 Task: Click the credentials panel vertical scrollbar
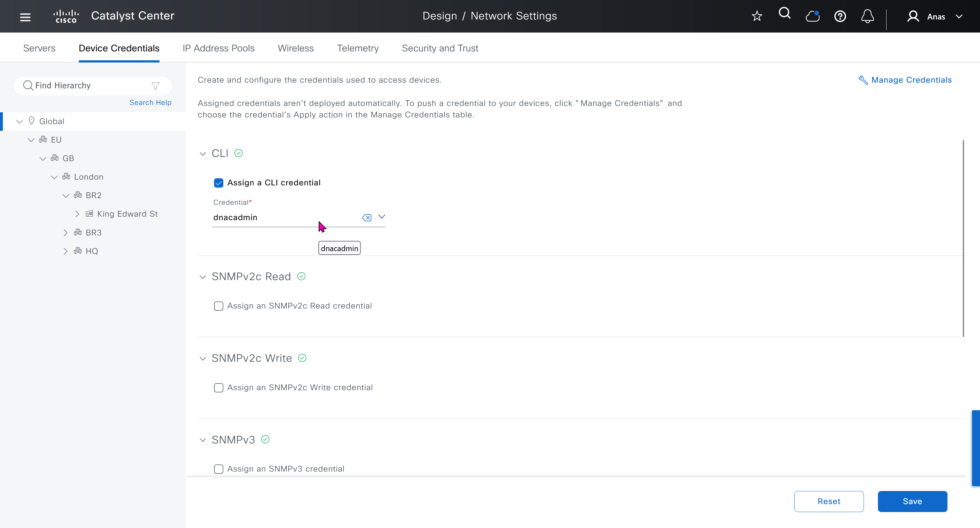click(963, 238)
